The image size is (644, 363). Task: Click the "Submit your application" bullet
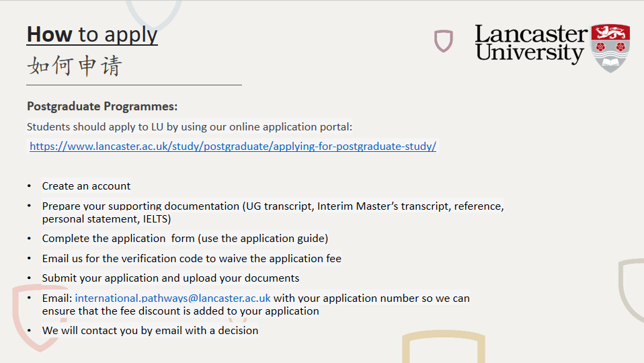click(170, 278)
